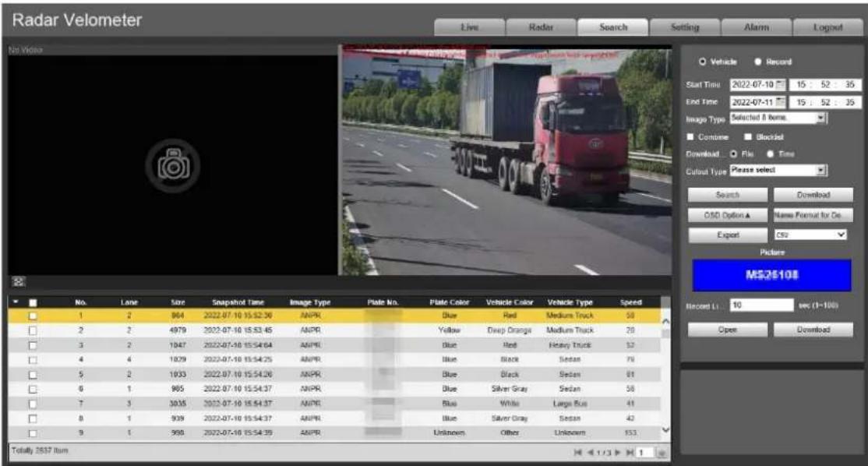The height and width of the screenshot is (466, 868).
Task: Click the Record Length input field
Action: (762, 305)
